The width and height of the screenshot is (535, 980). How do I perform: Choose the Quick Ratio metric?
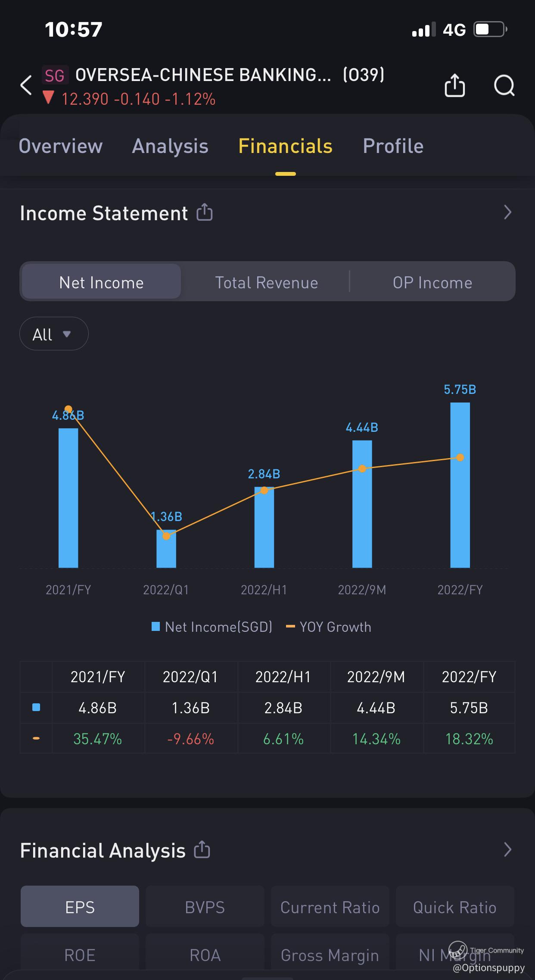click(455, 907)
